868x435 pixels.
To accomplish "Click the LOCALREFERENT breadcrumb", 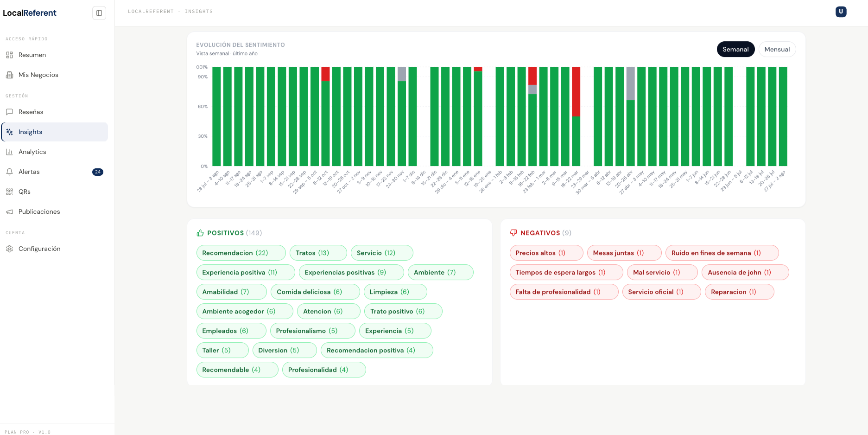I will click(151, 12).
